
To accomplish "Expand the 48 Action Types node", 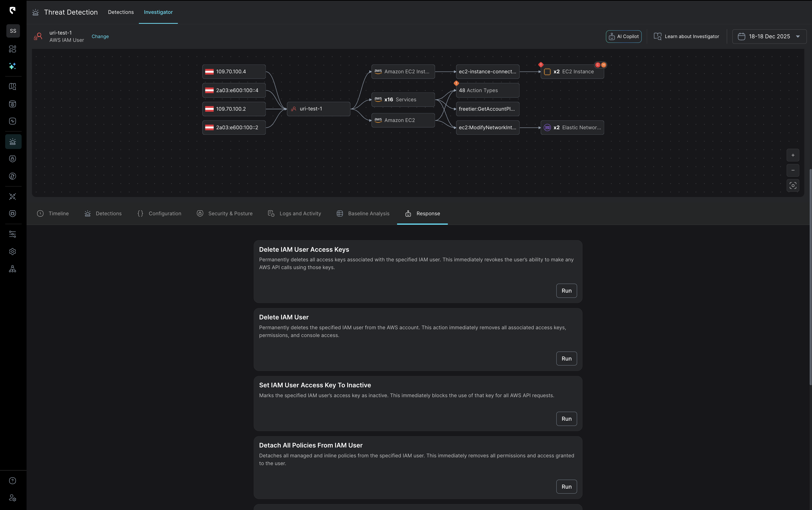I will tap(487, 90).
